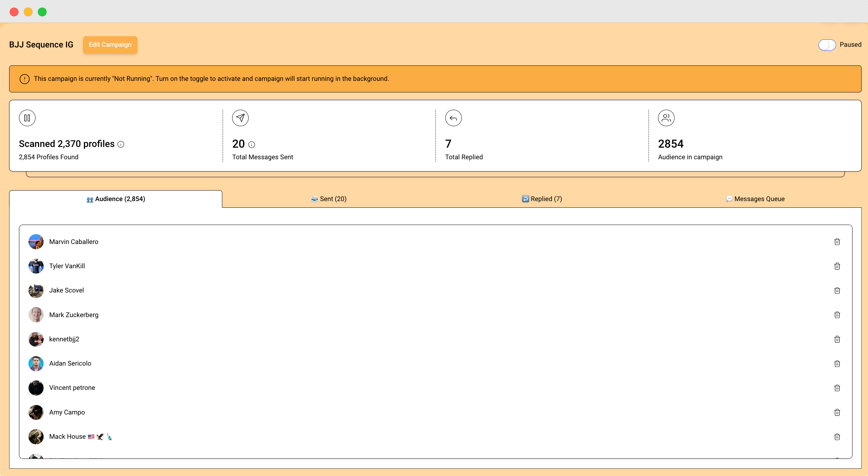Viewport: 868px width, 476px height.
Task: Click info icon beside 20 messages sent
Action: tap(252, 144)
